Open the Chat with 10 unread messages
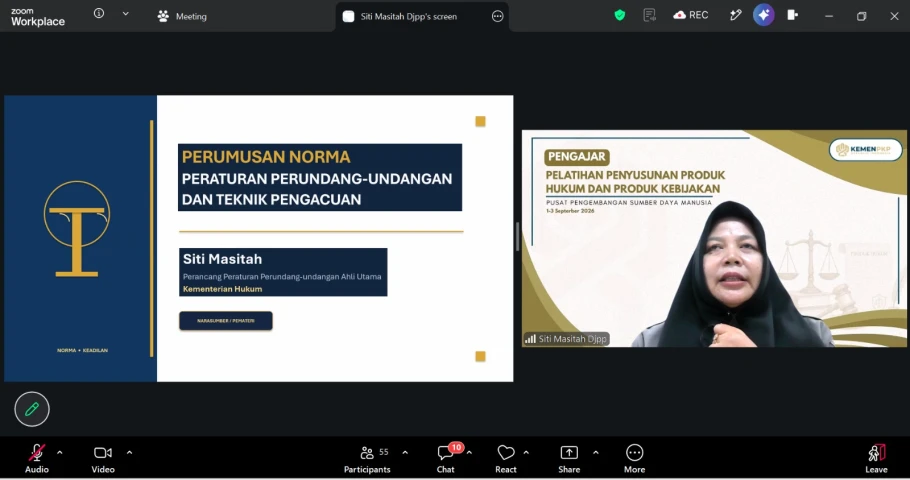The width and height of the screenshot is (910, 480). point(446,458)
